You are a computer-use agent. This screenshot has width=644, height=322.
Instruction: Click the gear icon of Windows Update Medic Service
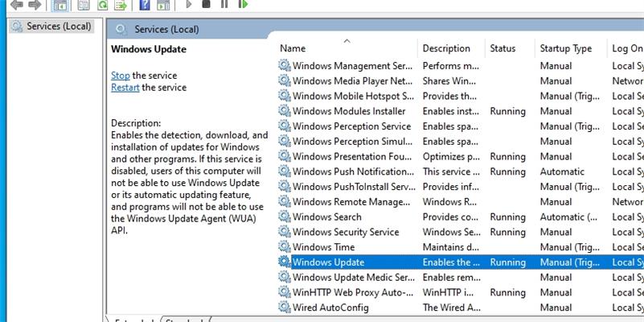point(285,277)
